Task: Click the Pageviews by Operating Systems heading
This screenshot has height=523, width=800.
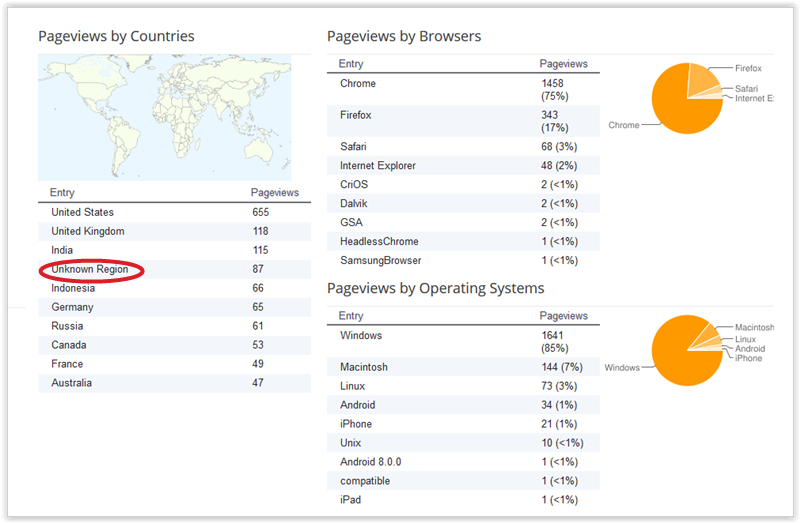Action: coord(435,288)
